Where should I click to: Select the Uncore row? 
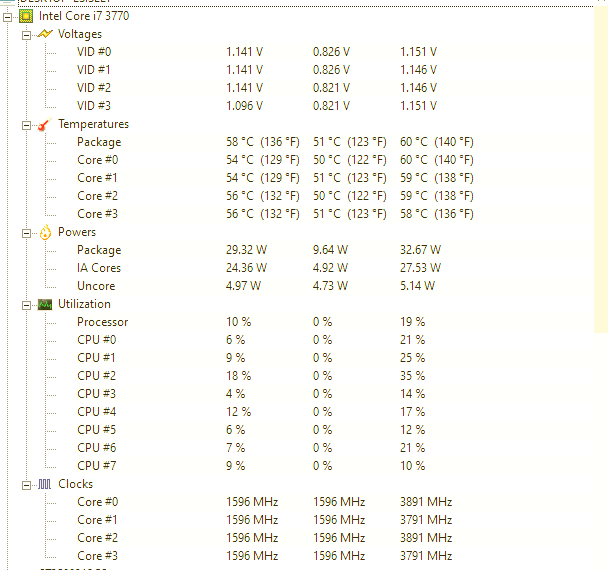point(96,286)
